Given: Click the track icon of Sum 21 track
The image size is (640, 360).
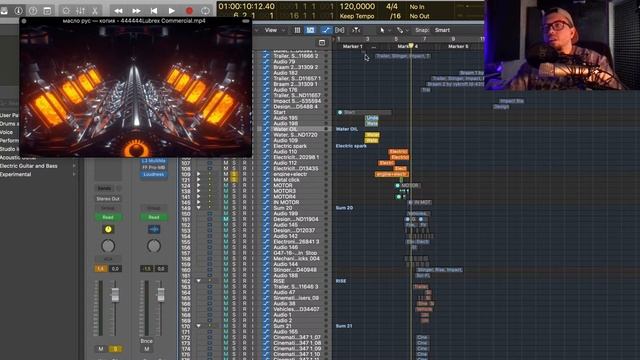Looking at the screenshot, I should pyautogui.click(x=267, y=326).
